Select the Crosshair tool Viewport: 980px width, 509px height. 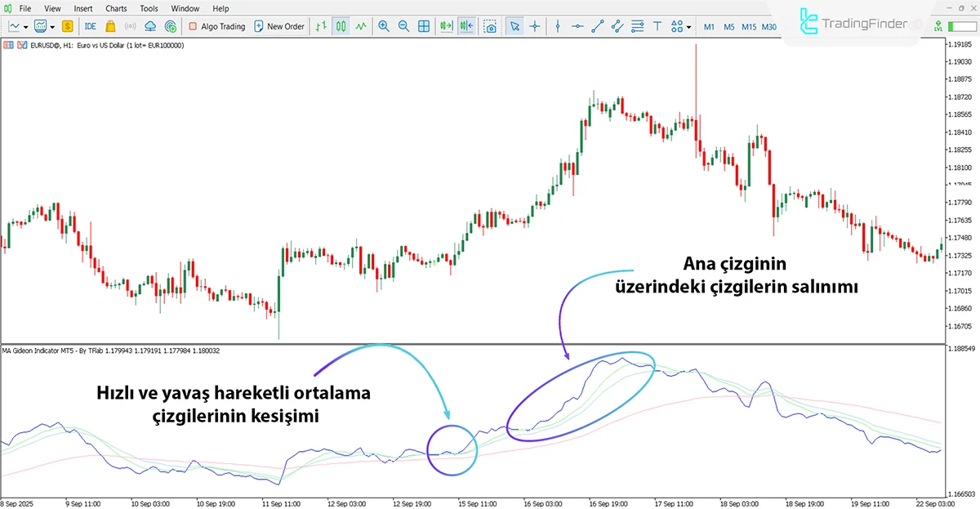(x=534, y=26)
